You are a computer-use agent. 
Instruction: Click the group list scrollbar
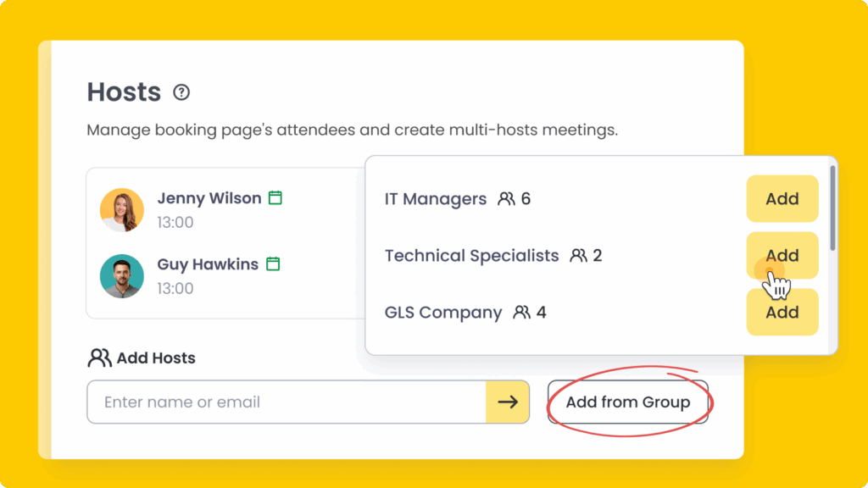point(832,208)
